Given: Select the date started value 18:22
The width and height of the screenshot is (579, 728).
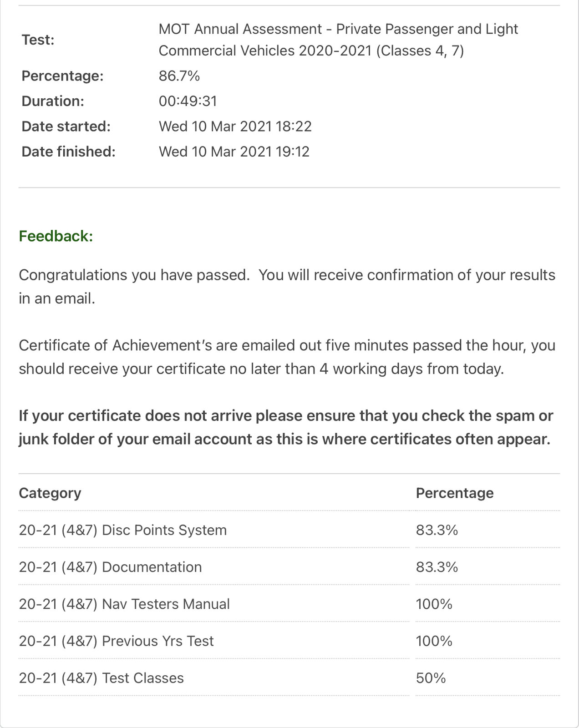Looking at the screenshot, I should point(235,126).
